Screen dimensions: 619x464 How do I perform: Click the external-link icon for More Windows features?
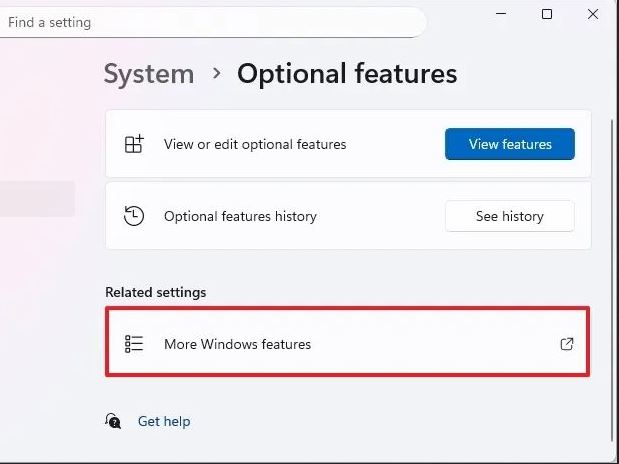(x=567, y=344)
